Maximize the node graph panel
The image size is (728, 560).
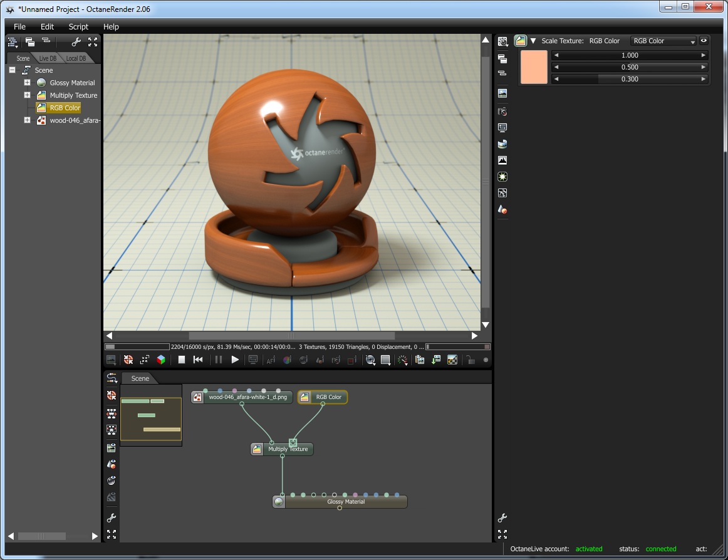[x=112, y=534]
